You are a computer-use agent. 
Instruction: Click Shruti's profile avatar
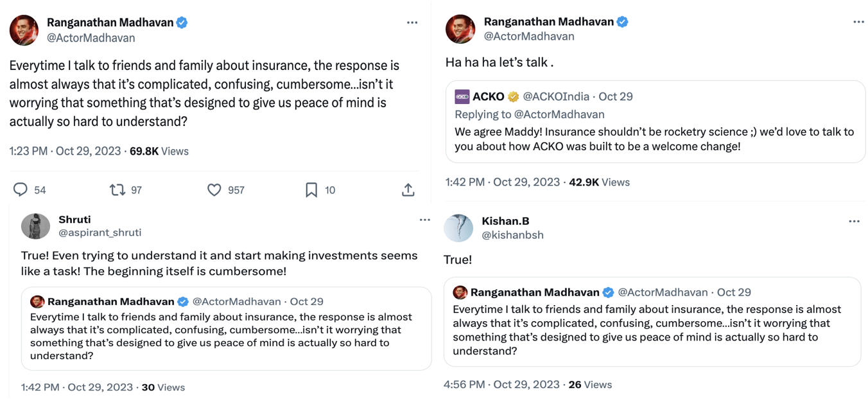point(35,226)
